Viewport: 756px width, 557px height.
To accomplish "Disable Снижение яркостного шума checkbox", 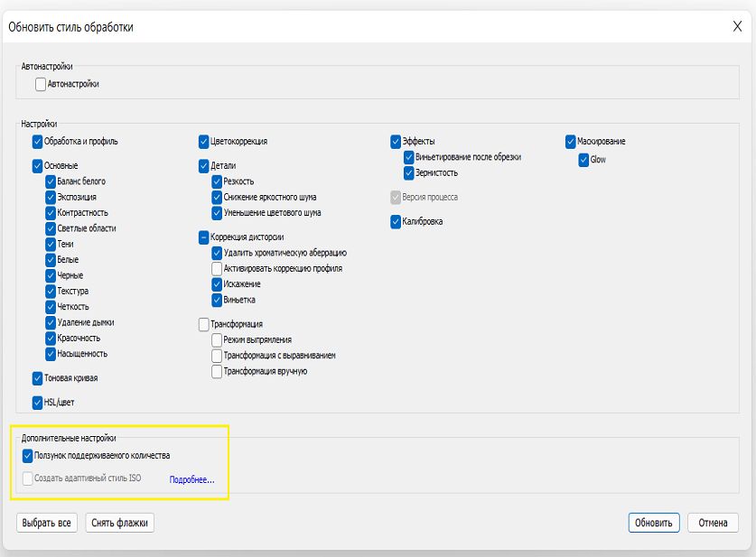I will [217, 197].
